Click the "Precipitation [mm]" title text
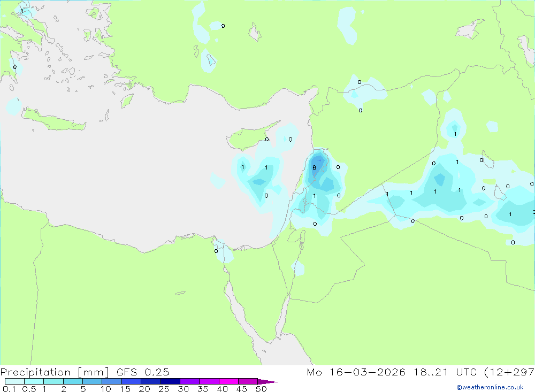The width and height of the screenshot is (535, 392). coord(55,372)
